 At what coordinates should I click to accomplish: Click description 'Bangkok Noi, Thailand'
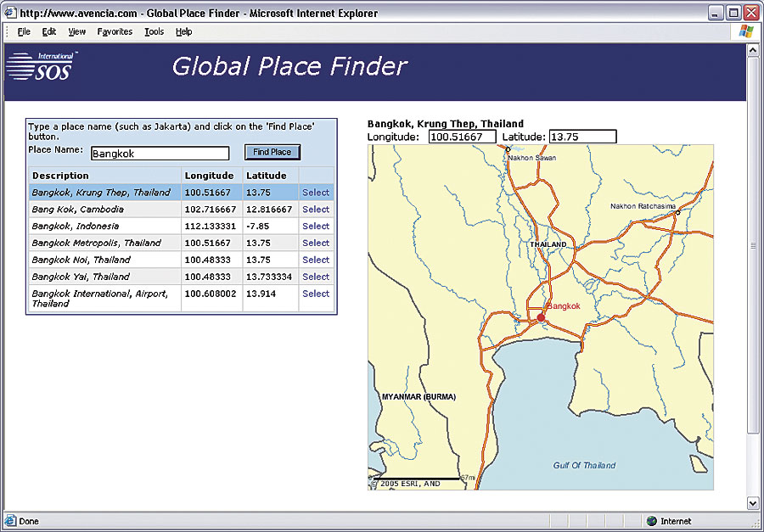pos(81,260)
